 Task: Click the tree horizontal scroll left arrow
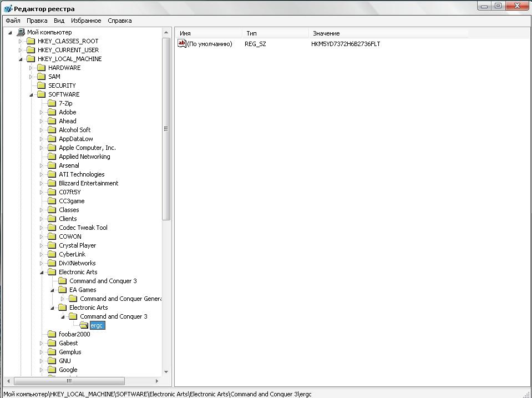[8, 381]
